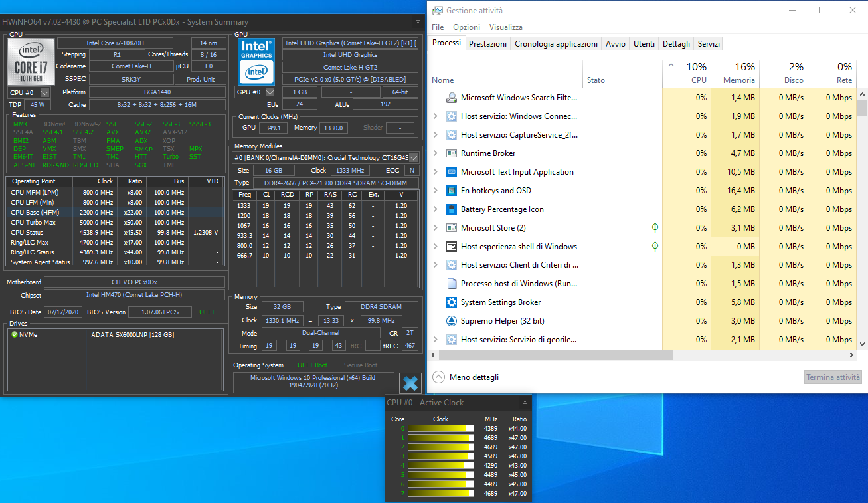Expand the Runtime Broker process
Screen dimensions: 868x503
[x=436, y=153]
